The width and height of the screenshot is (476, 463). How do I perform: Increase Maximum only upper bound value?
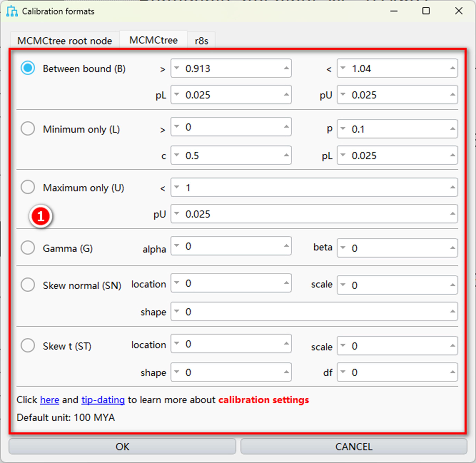click(452, 187)
